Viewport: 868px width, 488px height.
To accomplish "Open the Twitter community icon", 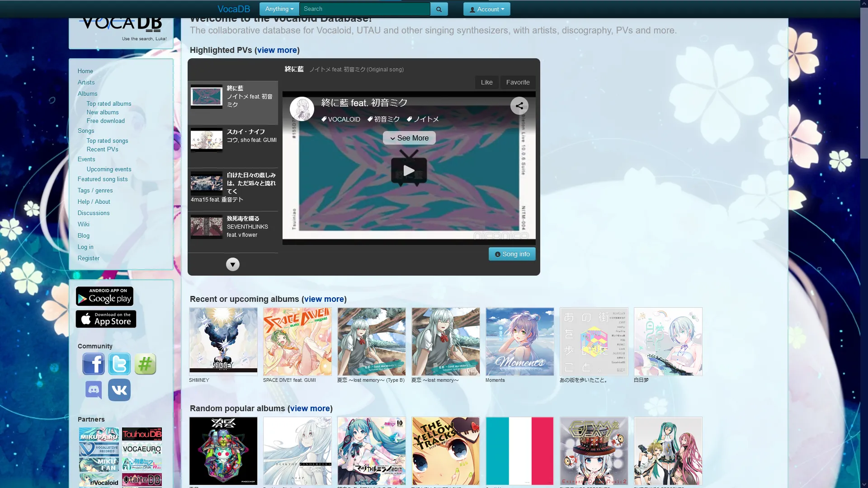I will [119, 364].
